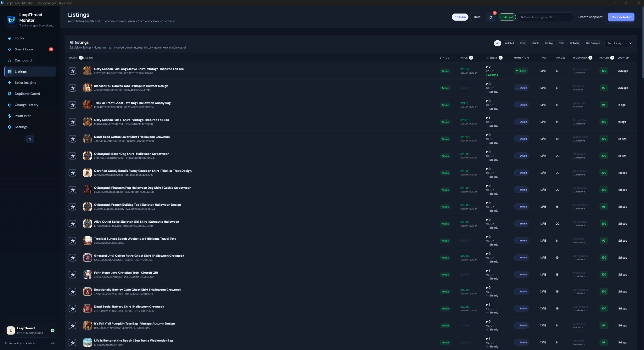The height and width of the screenshot is (350, 644).
Task: Select the Rising filter tab
Action: pos(523,43)
